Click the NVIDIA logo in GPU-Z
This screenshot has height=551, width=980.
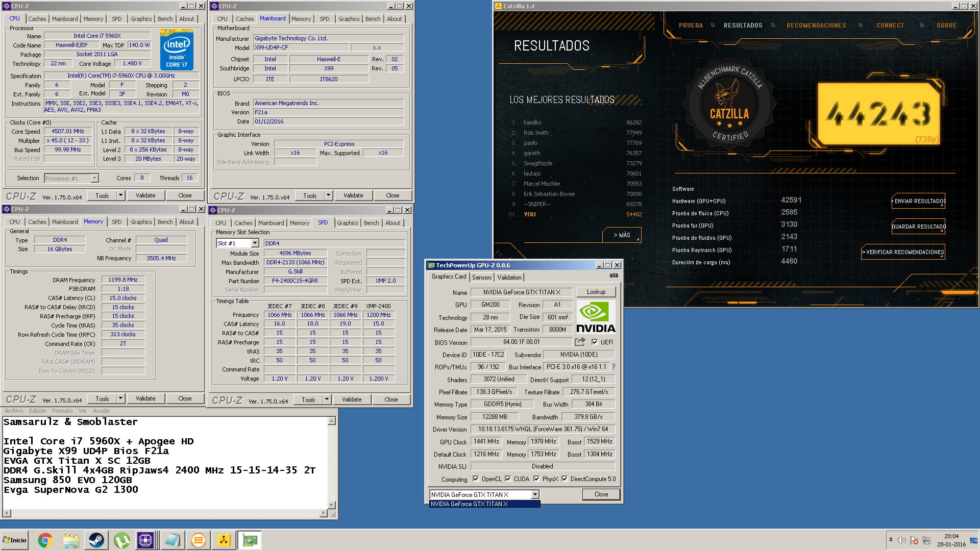tap(596, 317)
